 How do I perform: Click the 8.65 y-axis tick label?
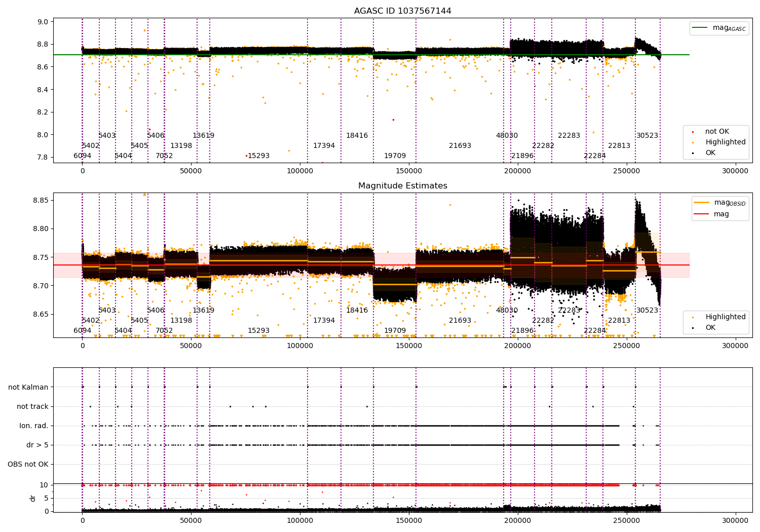pyautogui.click(x=41, y=315)
